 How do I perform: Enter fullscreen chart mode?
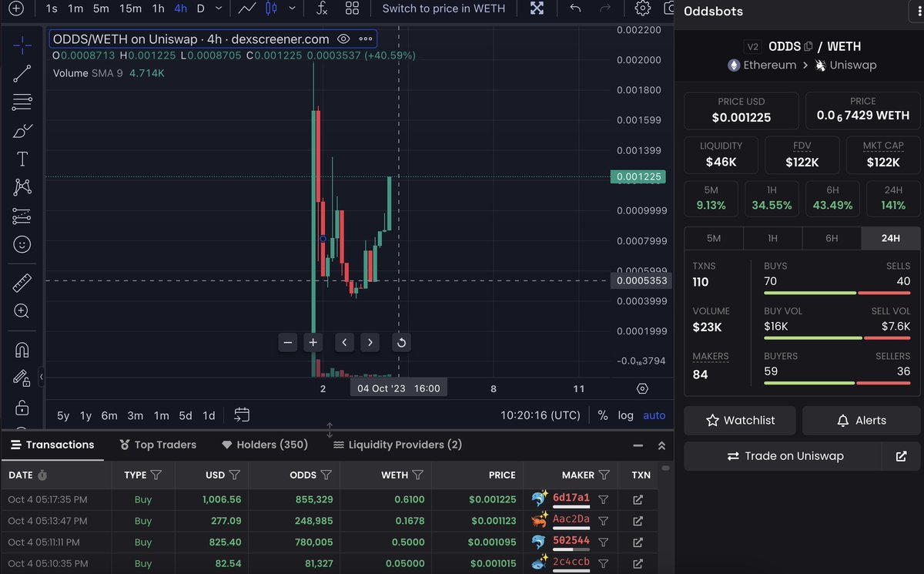click(537, 9)
